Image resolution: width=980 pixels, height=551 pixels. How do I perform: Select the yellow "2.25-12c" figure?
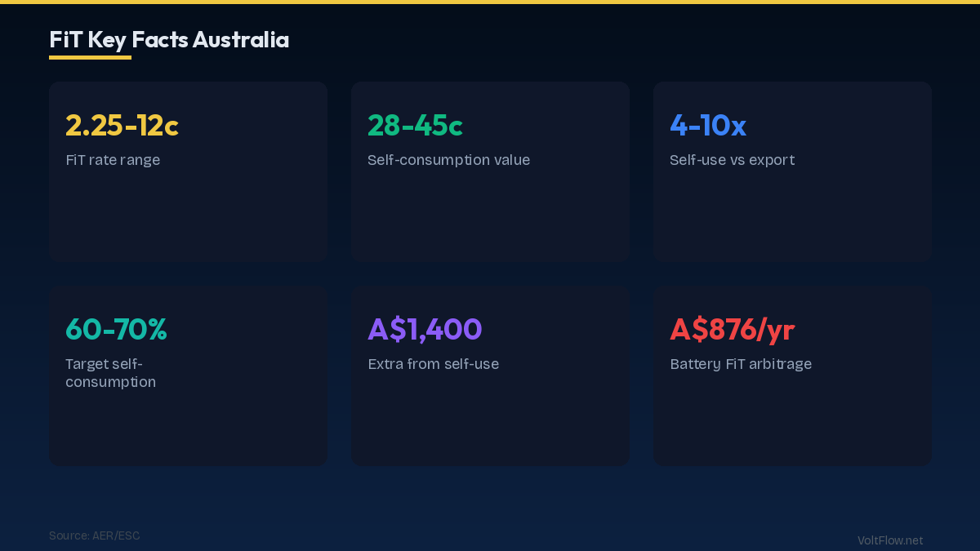click(x=122, y=126)
